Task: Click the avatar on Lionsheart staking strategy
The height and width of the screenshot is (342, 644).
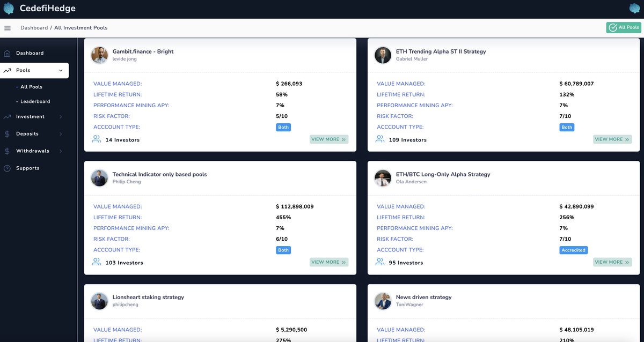Action: click(99, 301)
